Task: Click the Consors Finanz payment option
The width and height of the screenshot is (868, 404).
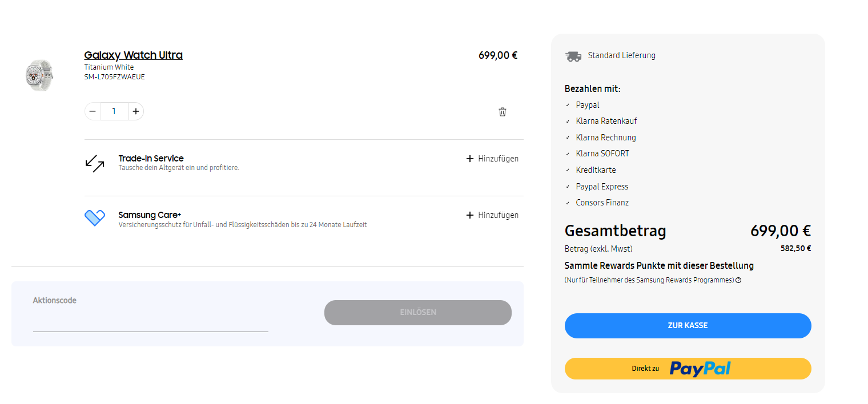Action: pos(602,203)
